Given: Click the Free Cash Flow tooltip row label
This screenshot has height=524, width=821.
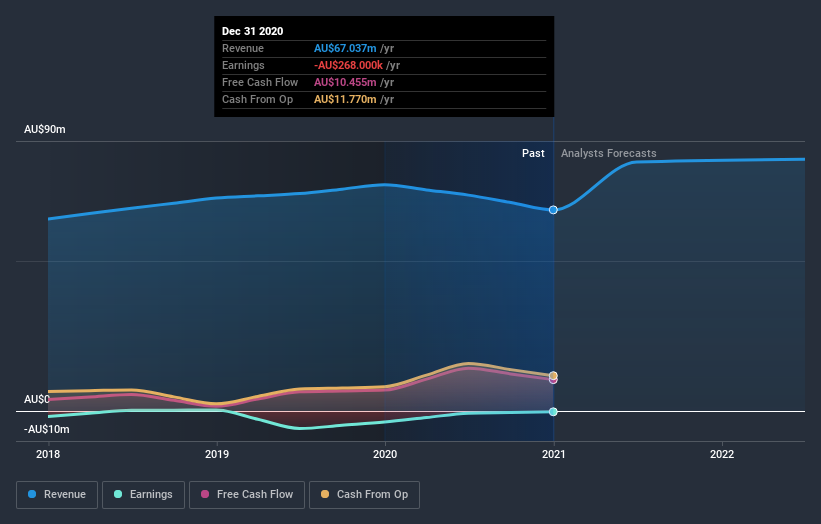Looking at the screenshot, I should pos(260,82).
